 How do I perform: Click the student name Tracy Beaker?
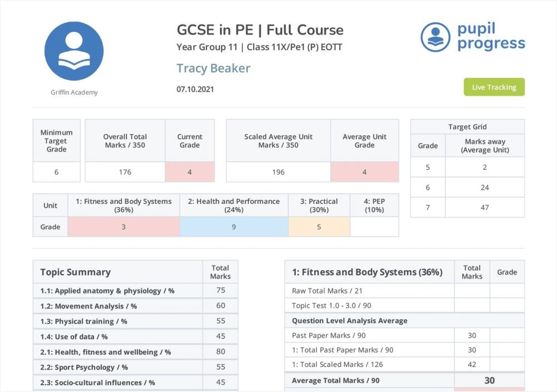213,68
